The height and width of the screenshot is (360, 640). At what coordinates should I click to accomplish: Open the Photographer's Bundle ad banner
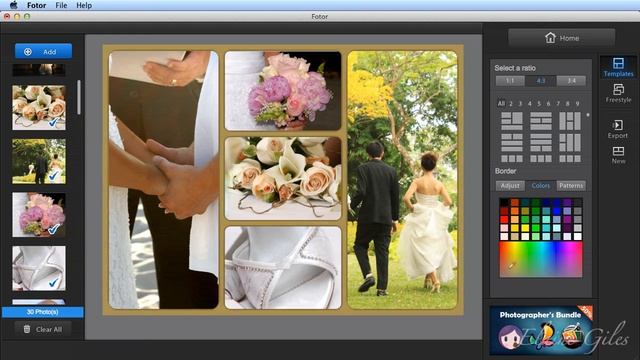[541, 330]
